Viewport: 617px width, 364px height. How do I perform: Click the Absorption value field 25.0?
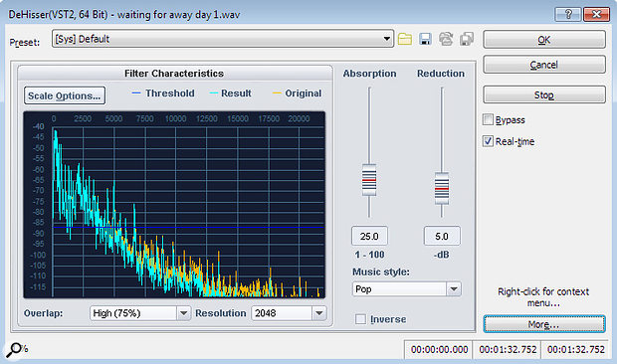click(369, 237)
